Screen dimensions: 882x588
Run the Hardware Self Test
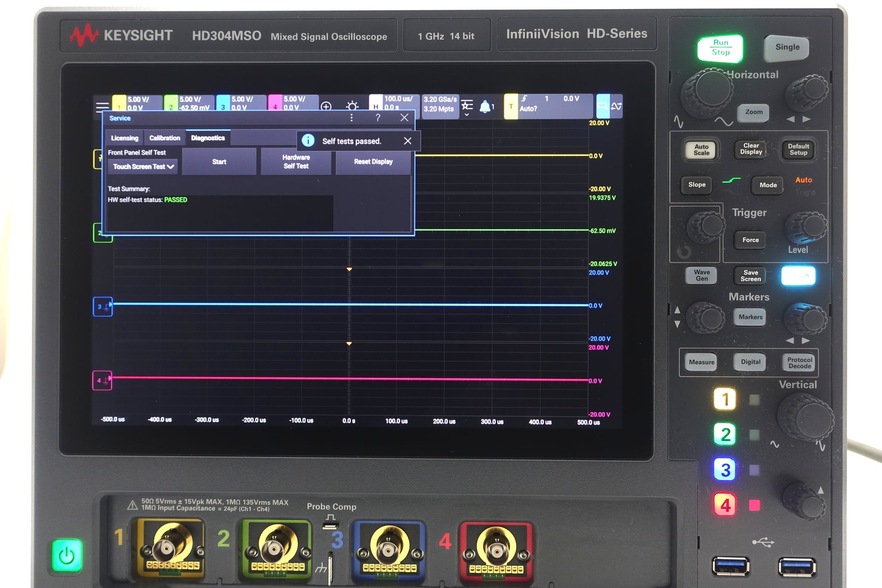point(296,162)
